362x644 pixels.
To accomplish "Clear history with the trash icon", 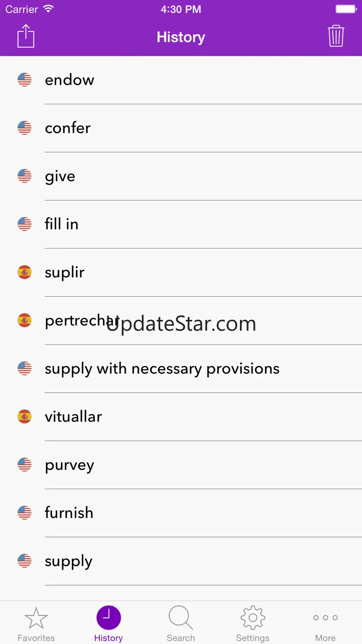I will pyautogui.click(x=336, y=36).
